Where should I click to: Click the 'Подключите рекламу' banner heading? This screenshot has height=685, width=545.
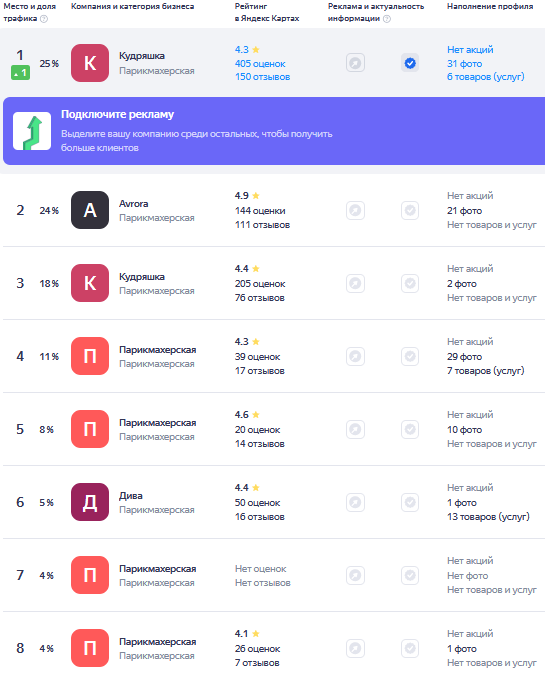point(117,114)
